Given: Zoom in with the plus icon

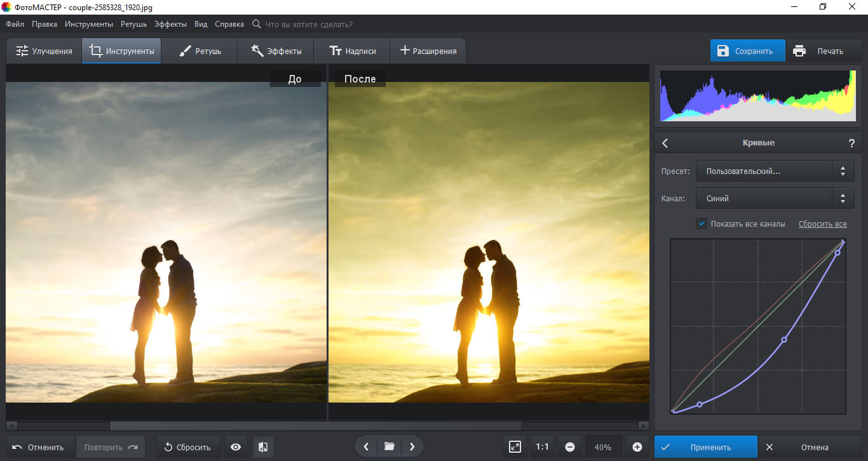Looking at the screenshot, I should click(x=637, y=447).
